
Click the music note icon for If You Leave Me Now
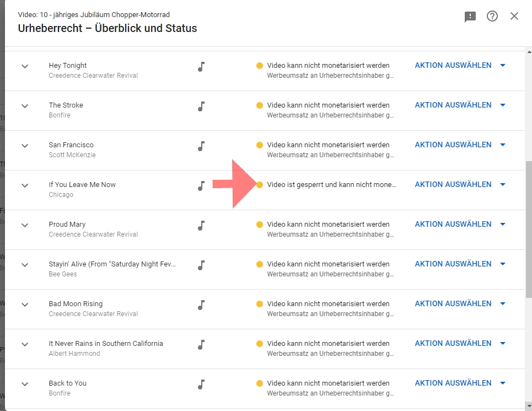[201, 186]
